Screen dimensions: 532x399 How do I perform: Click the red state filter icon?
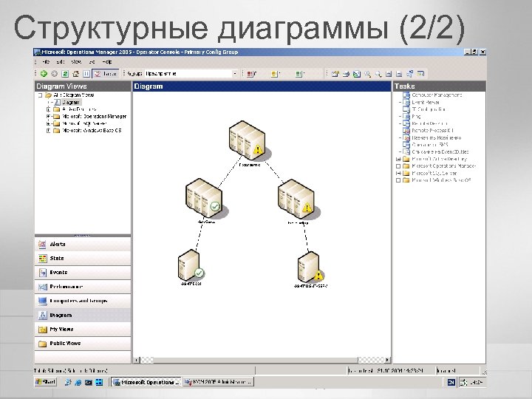251,74
